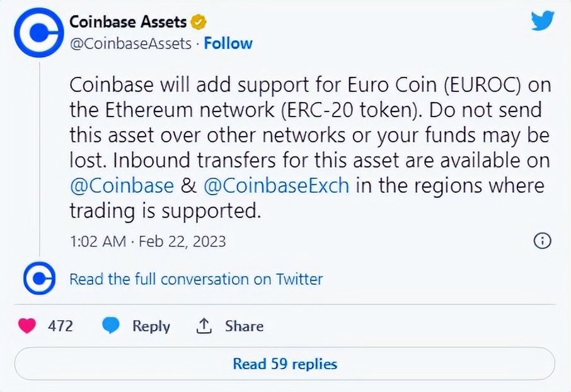Open Read 59 replies
571x392 pixels.
click(285, 364)
